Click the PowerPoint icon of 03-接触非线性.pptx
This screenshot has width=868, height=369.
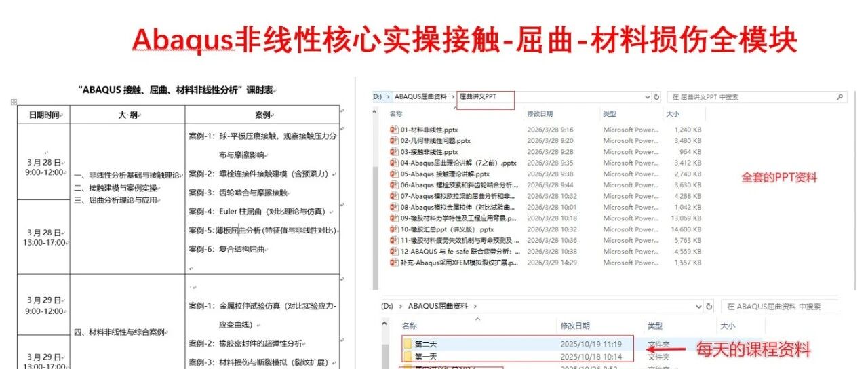tap(394, 152)
